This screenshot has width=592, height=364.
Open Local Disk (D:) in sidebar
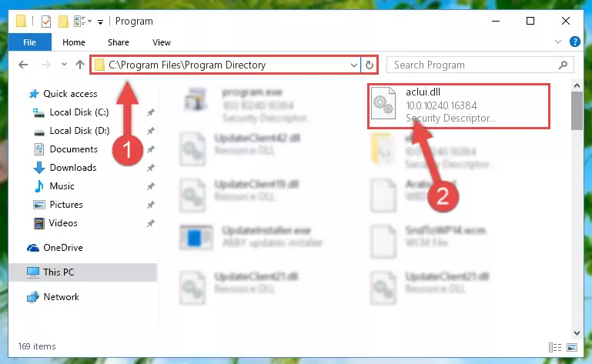[x=79, y=131]
